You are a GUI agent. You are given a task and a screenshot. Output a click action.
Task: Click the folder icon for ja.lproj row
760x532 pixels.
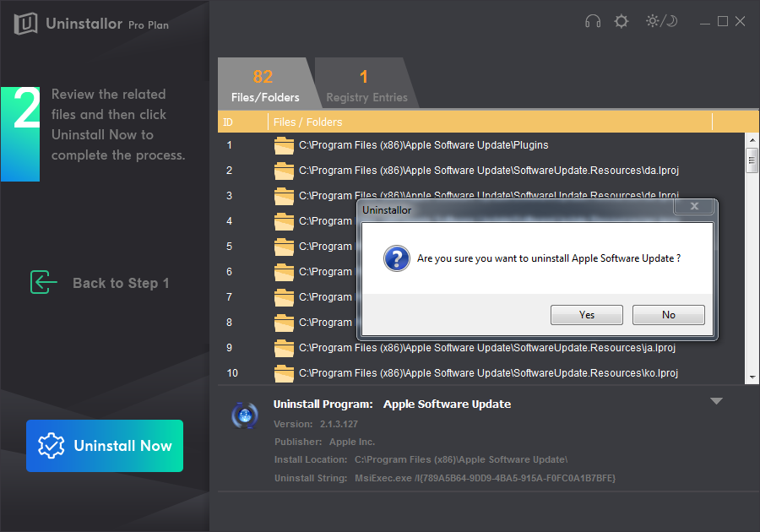[284, 348]
